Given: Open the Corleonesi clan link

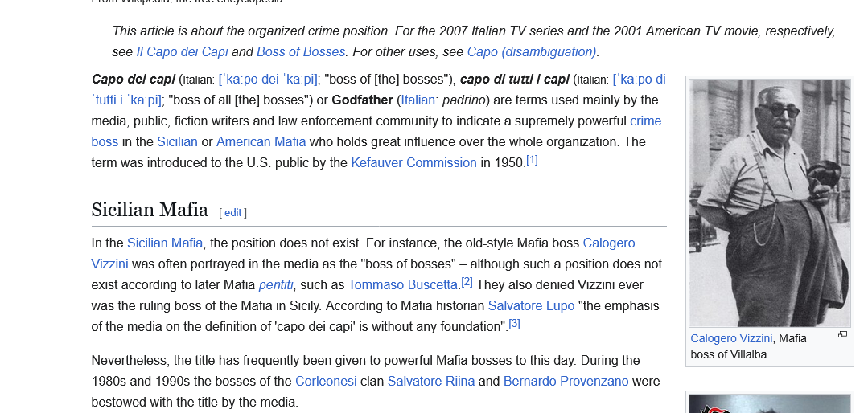Looking at the screenshot, I should pyautogui.click(x=326, y=382).
